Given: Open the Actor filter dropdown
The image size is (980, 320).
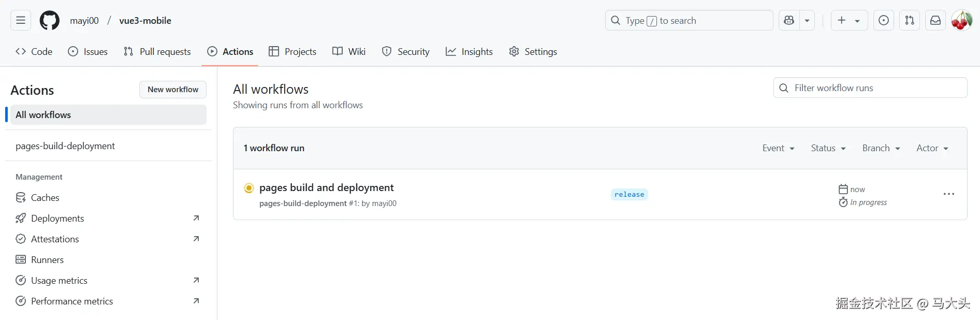Looking at the screenshot, I should pyautogui.click(x=932, y=148).
